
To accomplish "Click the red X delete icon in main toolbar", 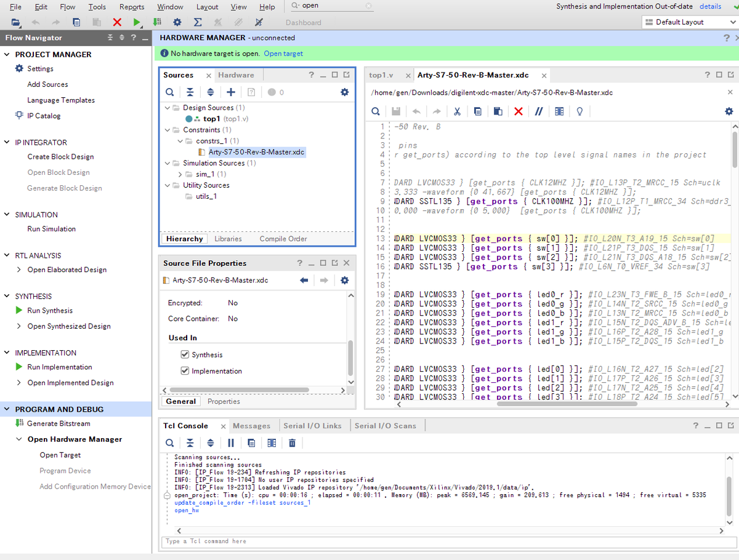I will click(117, 22).
